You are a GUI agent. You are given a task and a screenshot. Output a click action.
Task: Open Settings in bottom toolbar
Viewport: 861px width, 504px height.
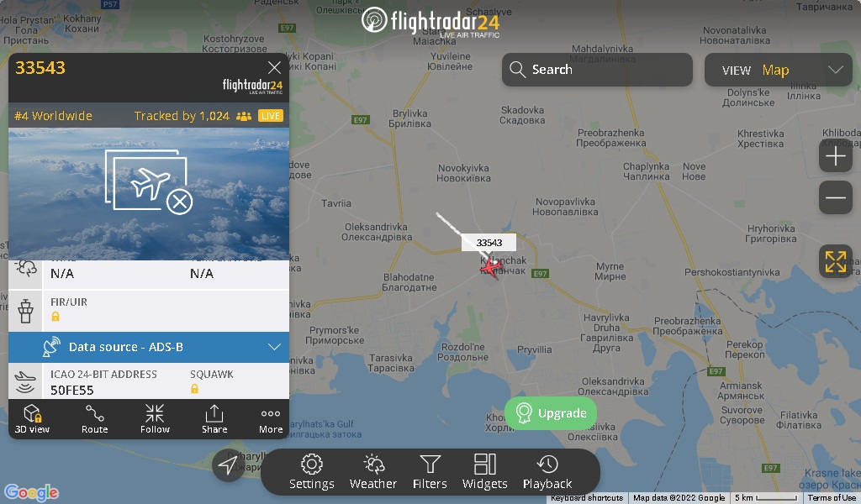tap(311, 471)
